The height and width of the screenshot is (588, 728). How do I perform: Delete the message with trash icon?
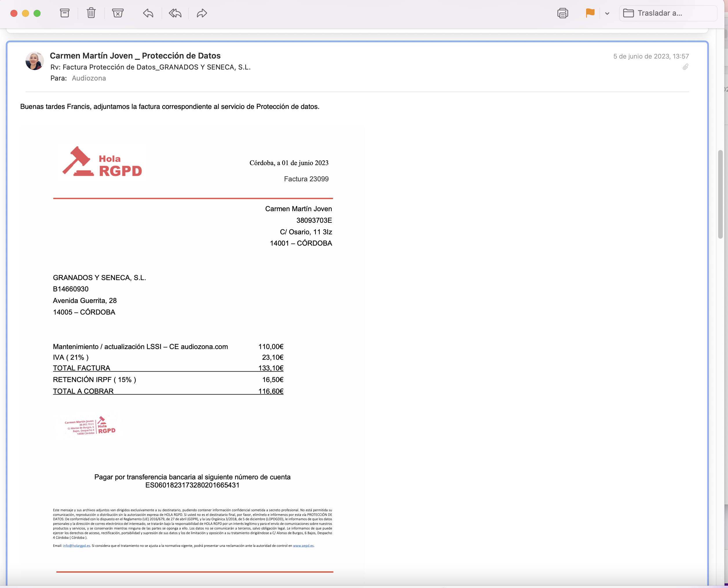coord(91,13)
